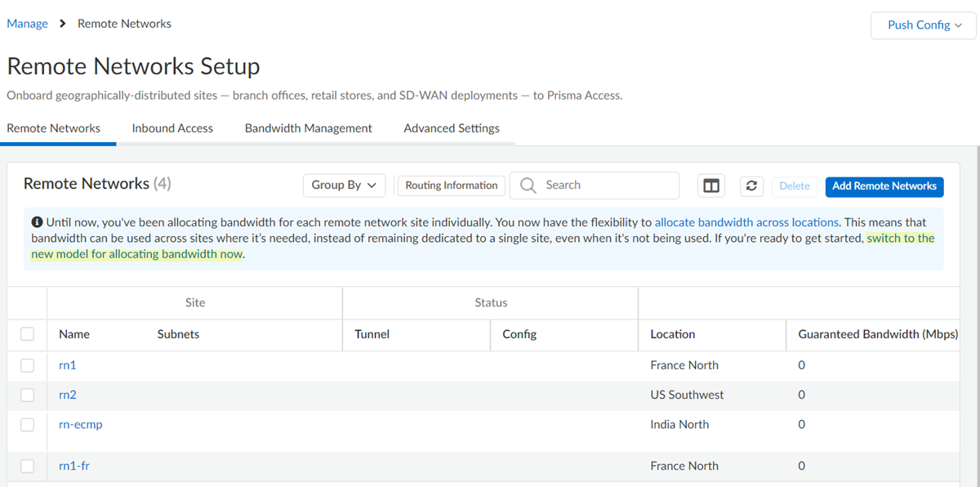Open the column selector icon
The width and height of the screenshot is (980, 487).
click(x=710, y=185)
